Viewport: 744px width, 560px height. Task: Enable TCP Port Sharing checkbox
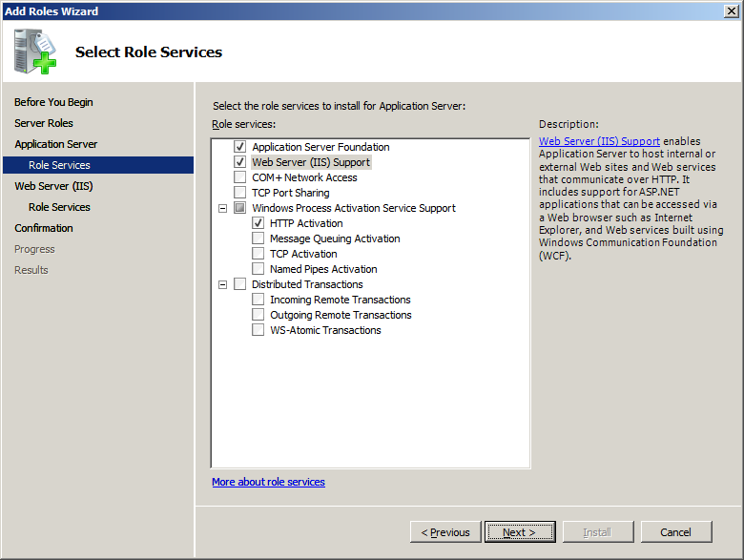pos(240,192)
